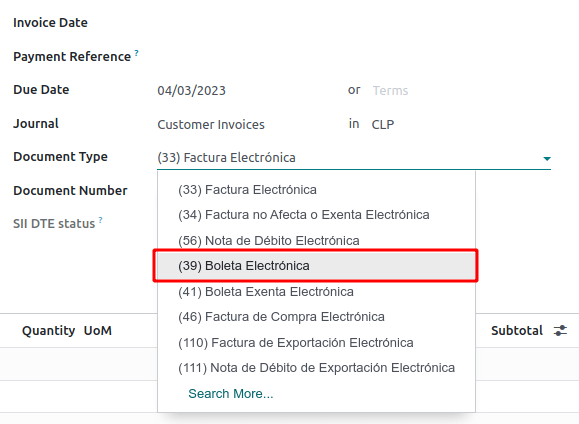Select (110) Factura de Exportación Electrónica
The width and height of the screenshot is (579, 424).
tap(316, 342)
